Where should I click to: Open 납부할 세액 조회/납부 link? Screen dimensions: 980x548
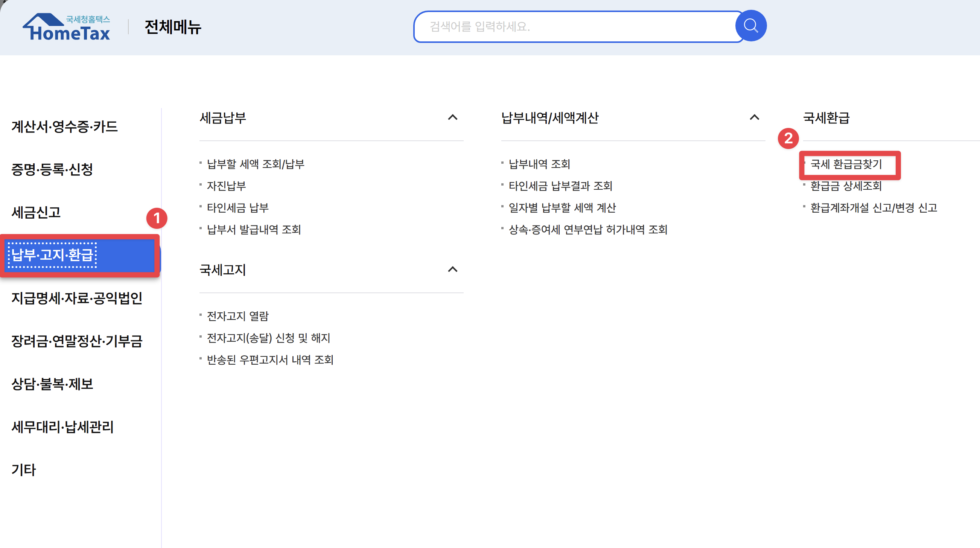[255, 164]
